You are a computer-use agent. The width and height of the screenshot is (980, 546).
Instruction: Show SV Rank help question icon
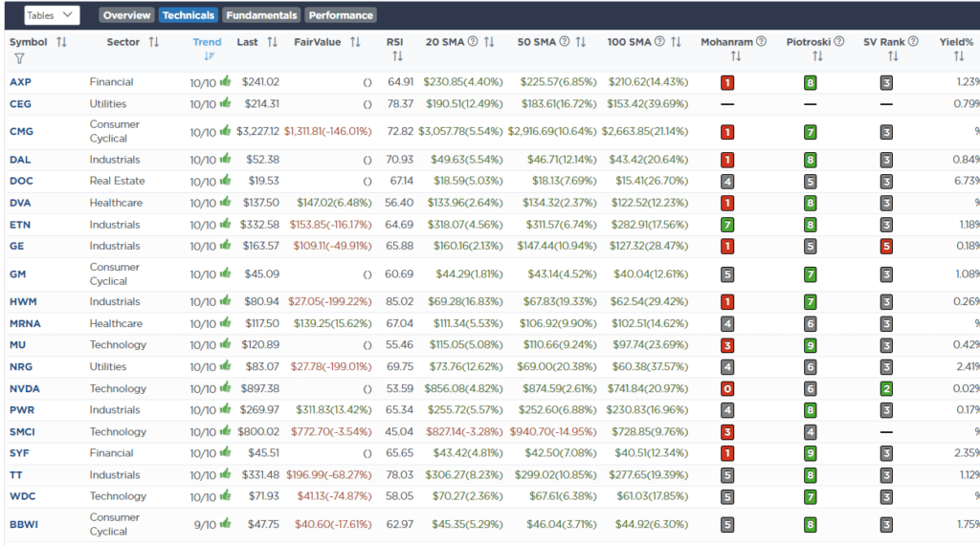coord(913,41)
